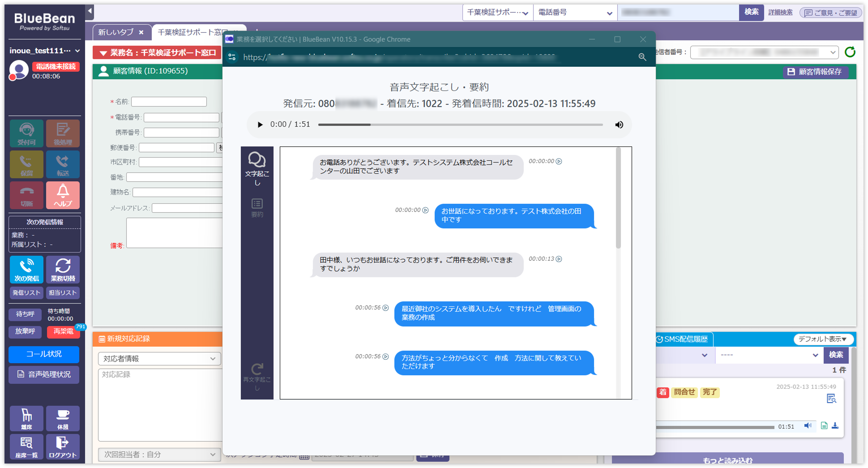The width and height of the screenshot is (868, 468).
Task: Click the 次の発信 next call icon
Action: point(26,269)
